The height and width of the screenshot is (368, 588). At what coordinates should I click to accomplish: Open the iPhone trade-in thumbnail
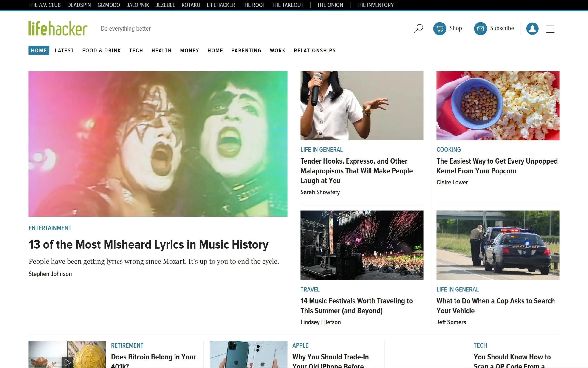click(x=249, y=354)
